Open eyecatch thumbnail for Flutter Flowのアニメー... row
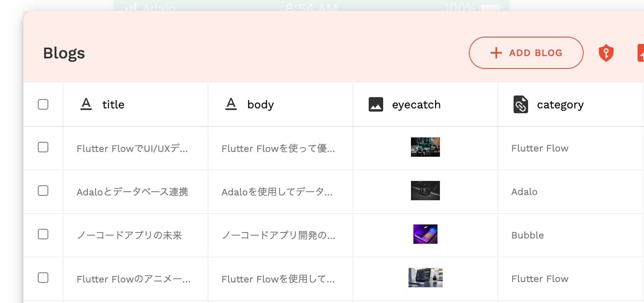The height and width of the screenshot is (303, 644). pos(425,278)
